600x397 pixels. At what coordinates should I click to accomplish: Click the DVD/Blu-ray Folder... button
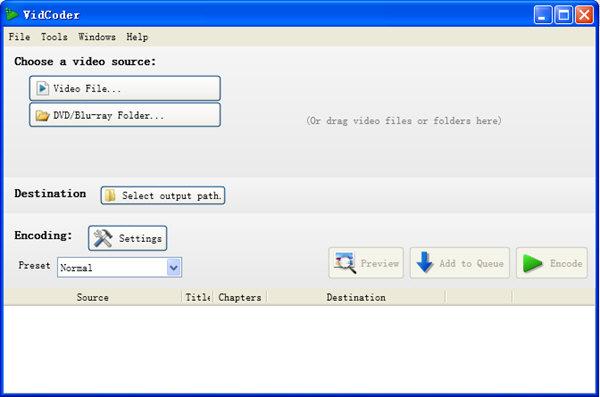tap(125, 115)
